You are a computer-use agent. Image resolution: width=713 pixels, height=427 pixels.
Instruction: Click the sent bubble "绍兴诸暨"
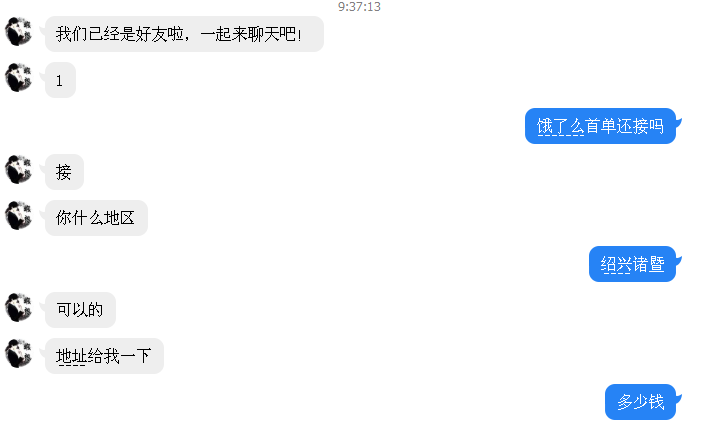[632, 264]
